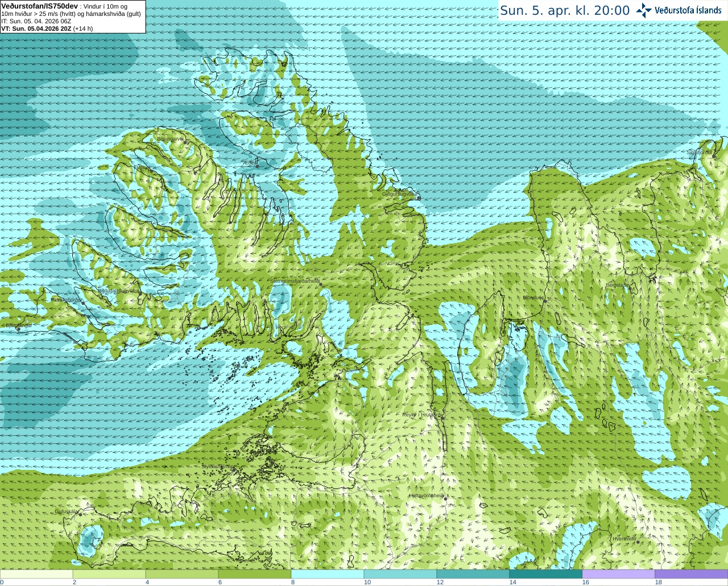Click the Sun. 5. apr. kl. 20:00 timestamp
The height and width of the screenshot is (586, 728).
pyautogui.click(x=565, y=11)
